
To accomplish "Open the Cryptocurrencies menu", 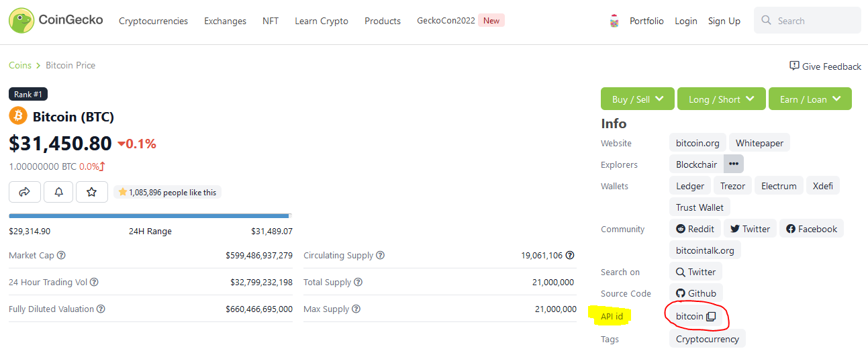I will click(153, 21).
